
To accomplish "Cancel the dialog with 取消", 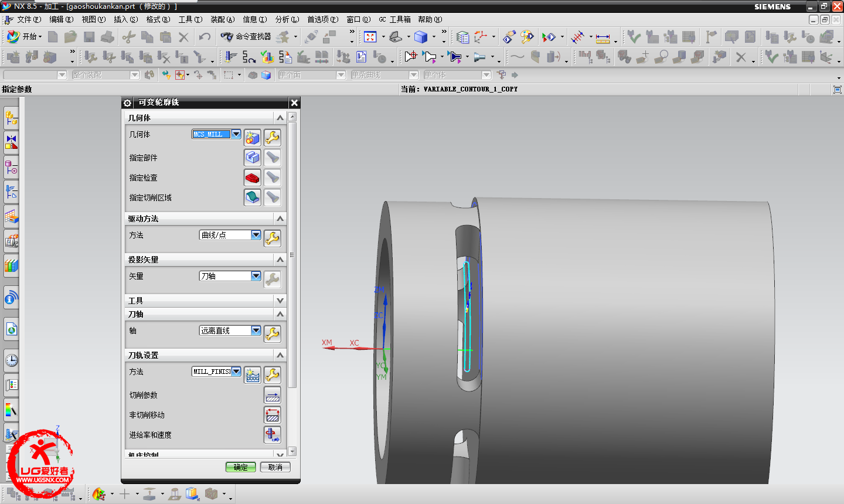I will pos(275,467).
